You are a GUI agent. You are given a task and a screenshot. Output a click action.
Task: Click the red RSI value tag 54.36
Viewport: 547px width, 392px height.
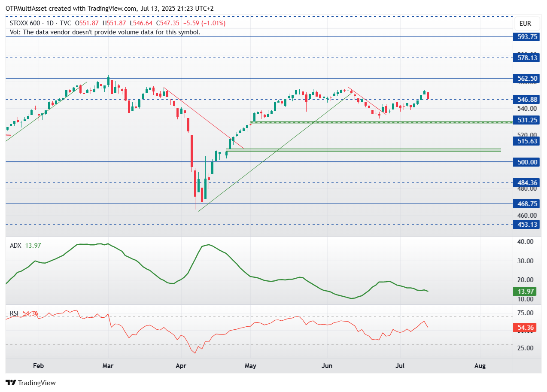pos(526,328)
